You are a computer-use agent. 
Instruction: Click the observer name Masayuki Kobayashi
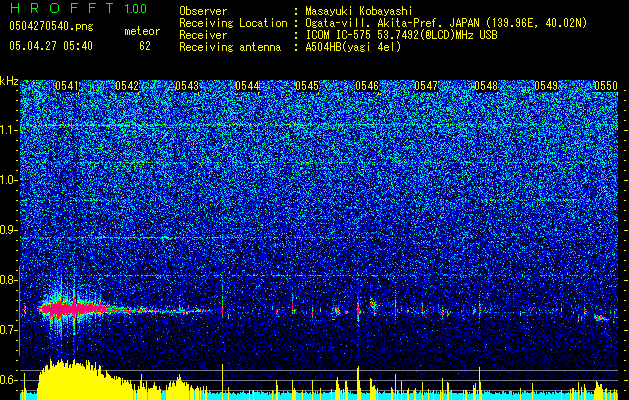pyautogui.click(x=359, y=11)
